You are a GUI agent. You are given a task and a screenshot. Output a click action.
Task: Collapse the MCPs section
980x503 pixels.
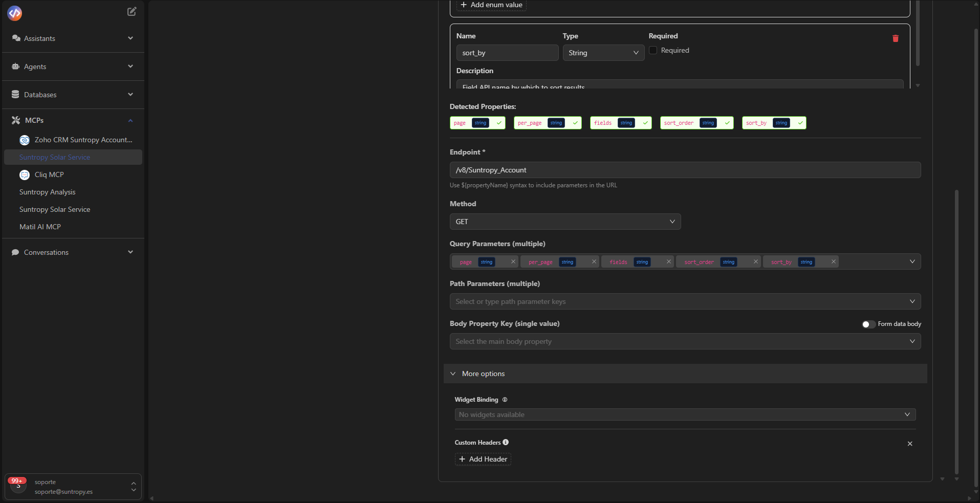130,121
